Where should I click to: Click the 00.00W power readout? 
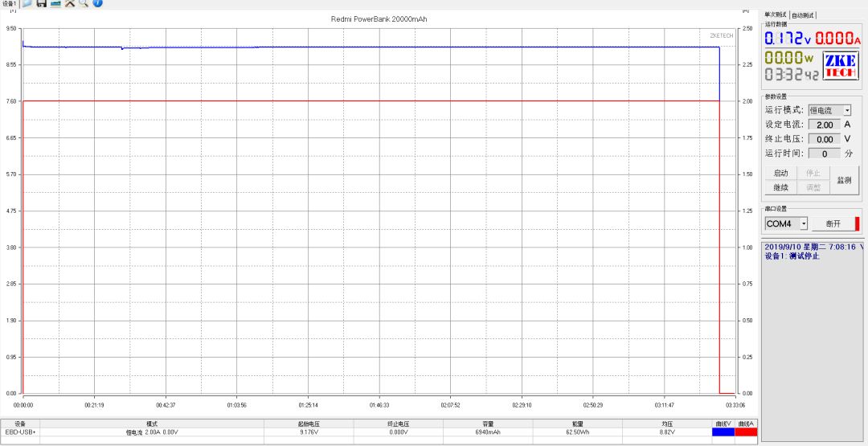[x=789, y=58]
